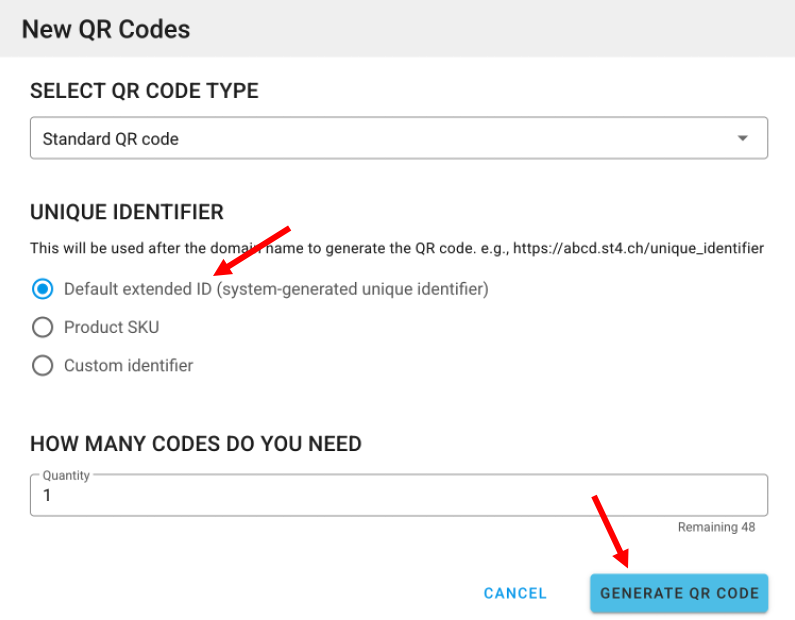
Task: Focus the Quantity input field
Action: pyautogui.click(x=398, y=496)
